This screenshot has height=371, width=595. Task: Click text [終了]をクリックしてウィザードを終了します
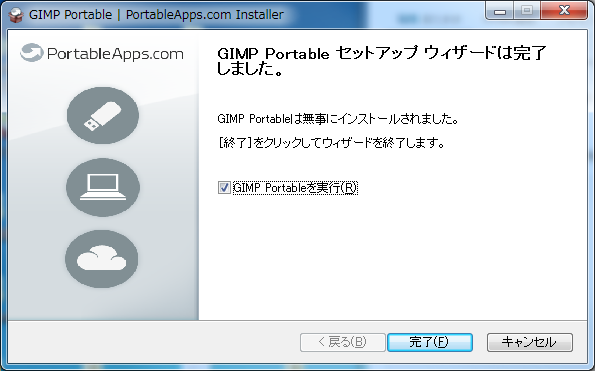pyautogui.click(x=332, y=143)
